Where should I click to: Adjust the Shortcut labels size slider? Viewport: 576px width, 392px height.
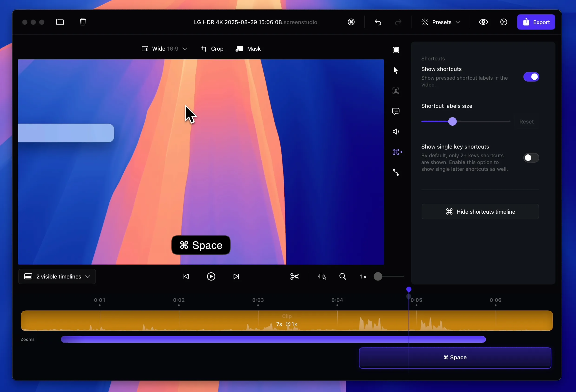tap(453, 121)
